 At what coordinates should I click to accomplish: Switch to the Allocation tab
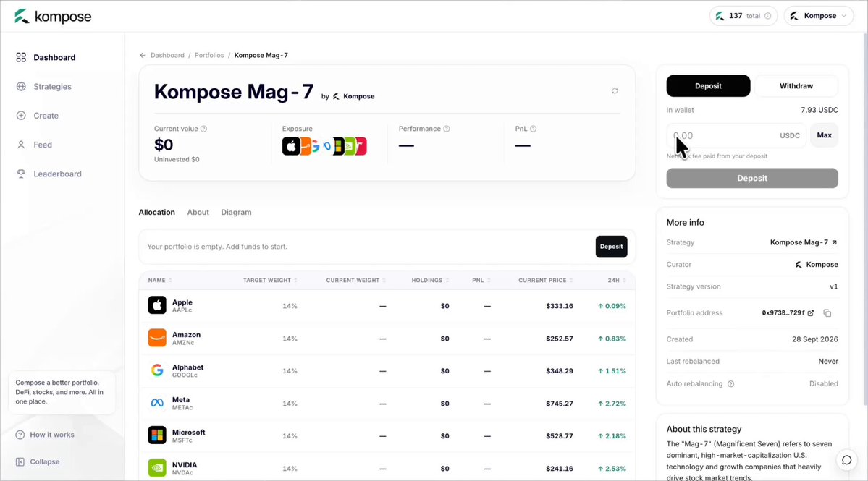click(156, 213)
